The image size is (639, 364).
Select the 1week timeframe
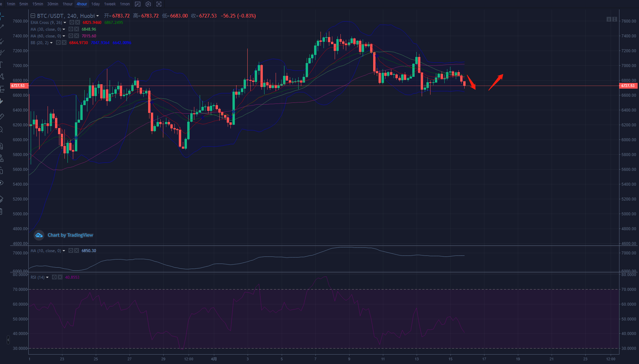tap(110, 4)
